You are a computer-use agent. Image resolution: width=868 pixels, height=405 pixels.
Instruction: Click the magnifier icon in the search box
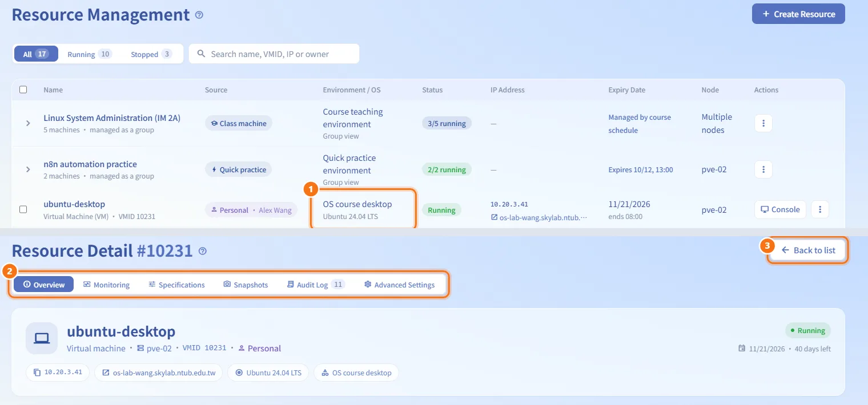coord(201,54)
